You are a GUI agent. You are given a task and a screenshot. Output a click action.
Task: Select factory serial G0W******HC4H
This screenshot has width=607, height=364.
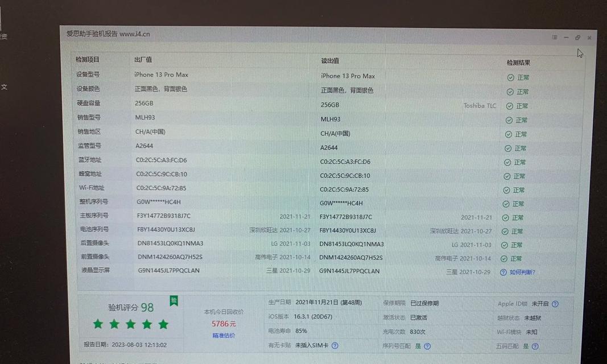(x=158, y=202)
